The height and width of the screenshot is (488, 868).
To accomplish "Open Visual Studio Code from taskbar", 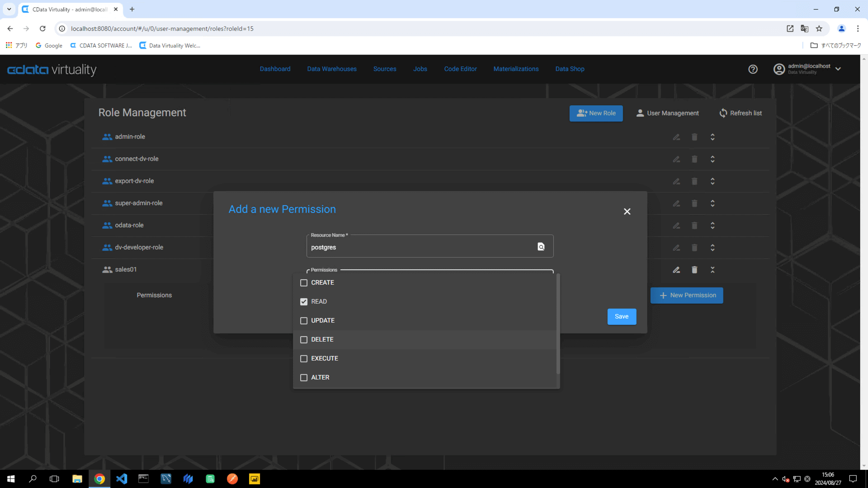I will click(122, 479).
